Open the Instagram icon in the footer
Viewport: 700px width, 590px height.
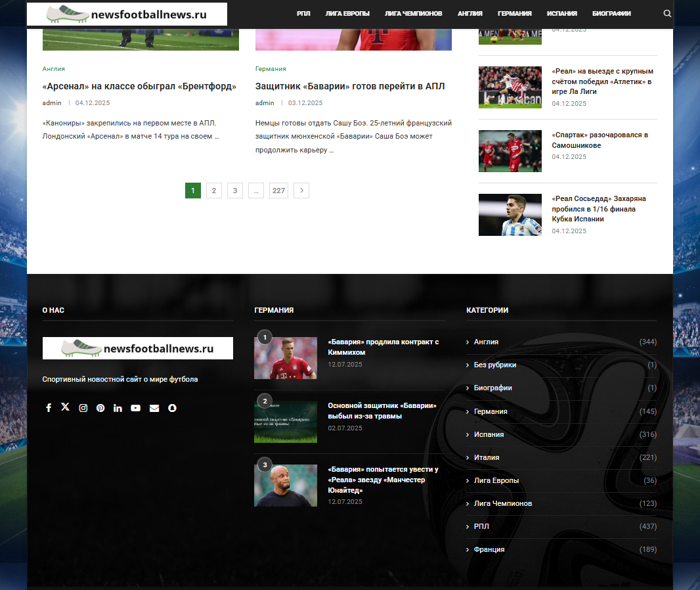(x=83, y=408)
